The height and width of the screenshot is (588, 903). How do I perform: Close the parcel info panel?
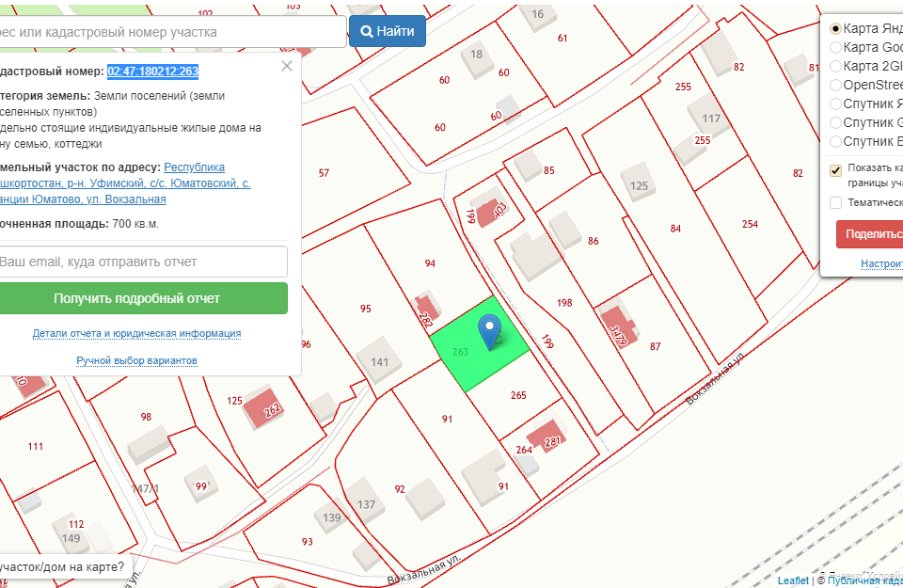(x=287, y=66)
